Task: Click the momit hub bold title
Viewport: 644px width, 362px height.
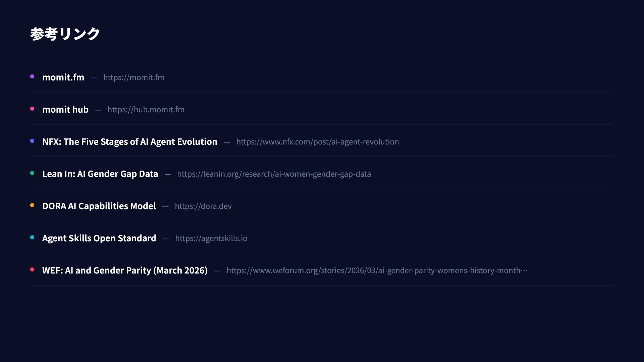Action: pyautogui.click(x=65, y=110)
